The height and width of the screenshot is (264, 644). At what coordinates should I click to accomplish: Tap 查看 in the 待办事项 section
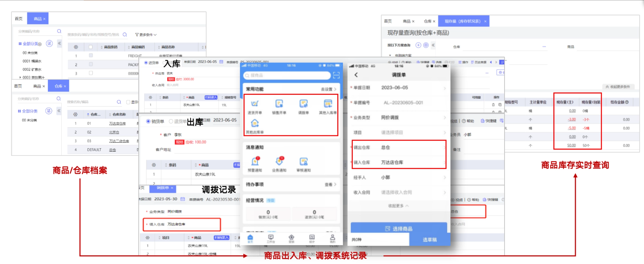point(330,185)
